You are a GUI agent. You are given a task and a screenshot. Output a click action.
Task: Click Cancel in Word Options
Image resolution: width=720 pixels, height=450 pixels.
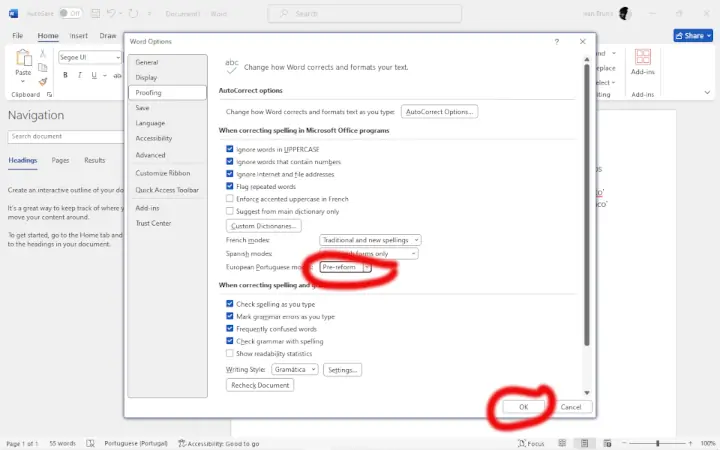(x=571, y=407)
